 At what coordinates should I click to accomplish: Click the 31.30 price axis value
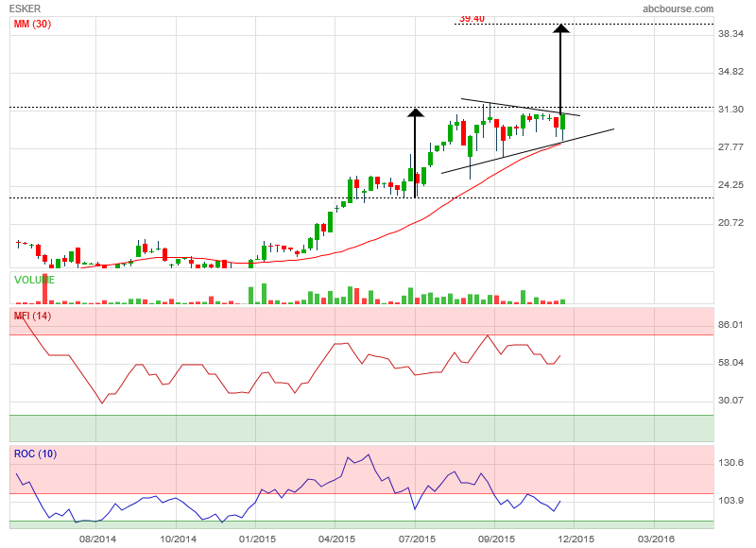click(x=730, y=110)
